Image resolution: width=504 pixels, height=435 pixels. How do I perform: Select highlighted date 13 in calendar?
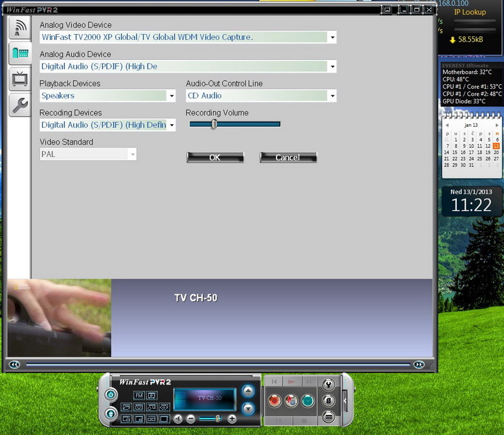tap(496, 146)
